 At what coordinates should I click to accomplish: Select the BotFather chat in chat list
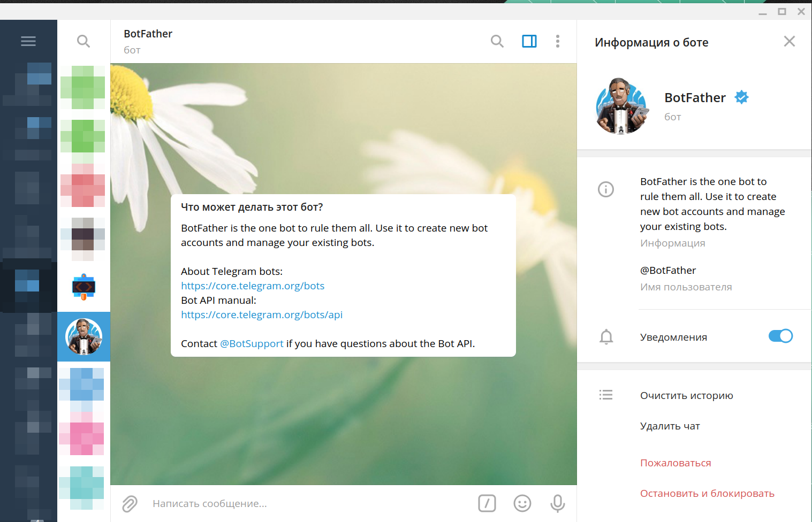(84, 336)
